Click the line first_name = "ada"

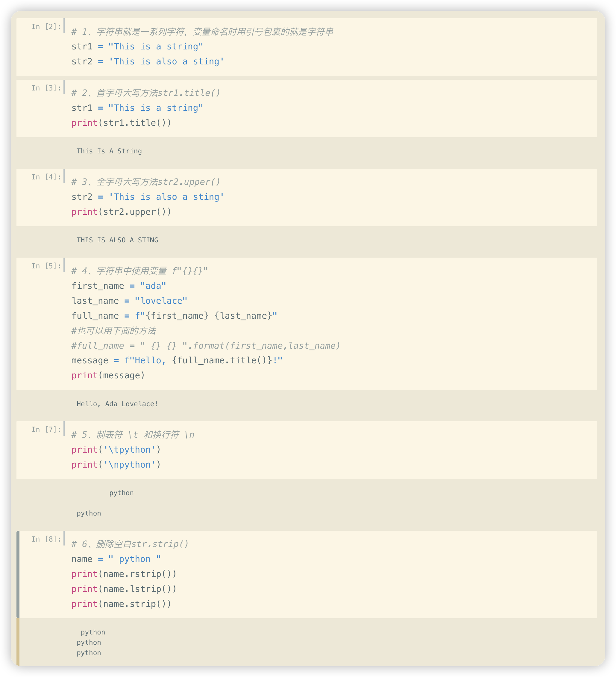[x=119, y=286]
